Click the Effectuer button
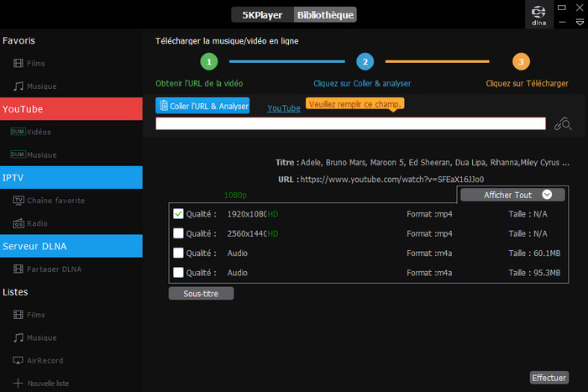 coord(549,378)
